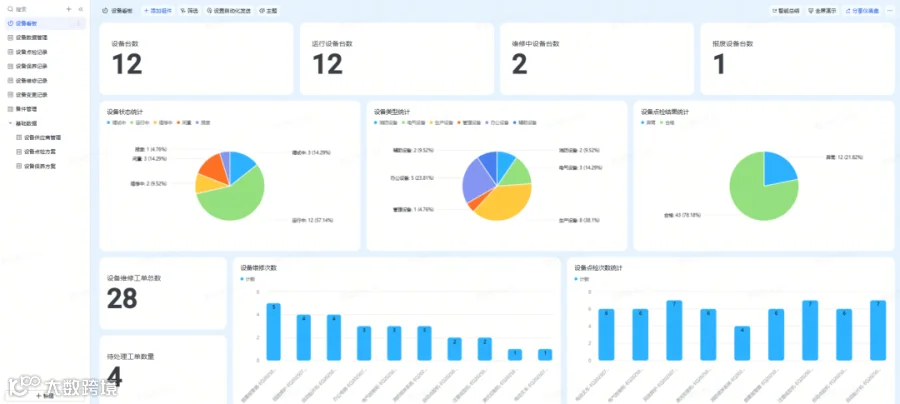Open the 主题 theme option

click(268, 11)
